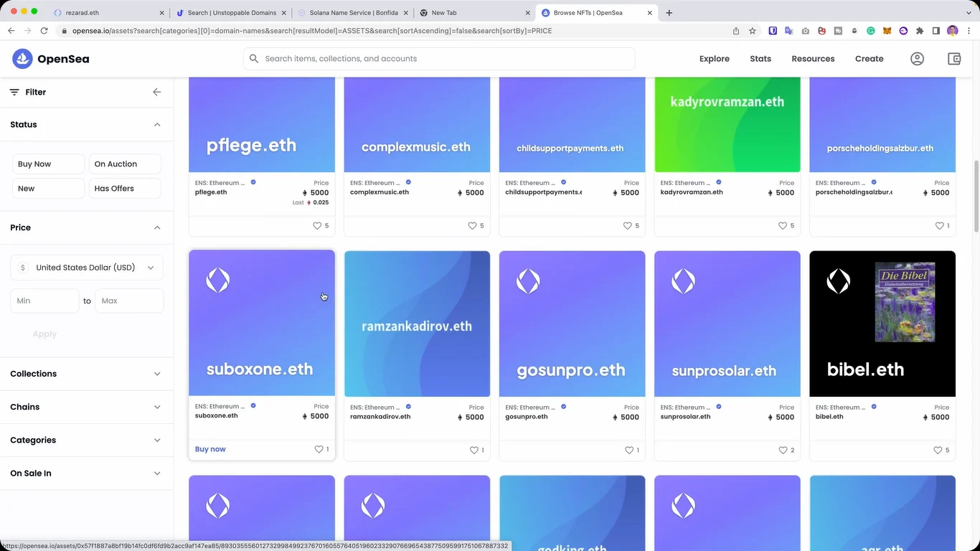Viewport: 980px width, 551px height.
Task: Open sunprosolar.eth thumbnail image
Action: [727, 324]
